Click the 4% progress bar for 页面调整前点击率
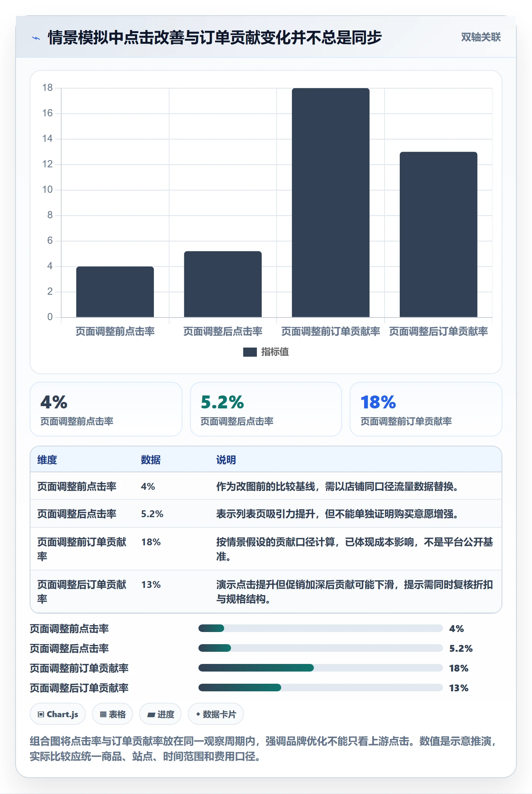532x794 pixels. 320,628
